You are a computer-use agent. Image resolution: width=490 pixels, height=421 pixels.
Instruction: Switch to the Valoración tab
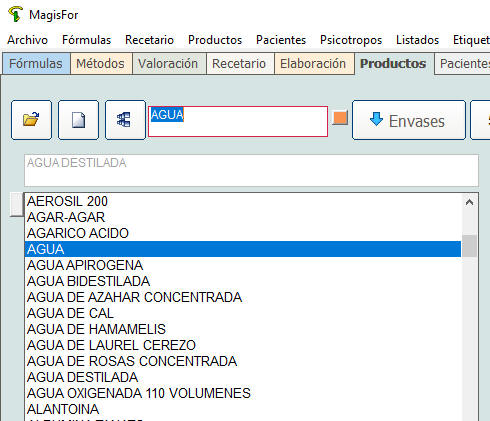point(168,63)
